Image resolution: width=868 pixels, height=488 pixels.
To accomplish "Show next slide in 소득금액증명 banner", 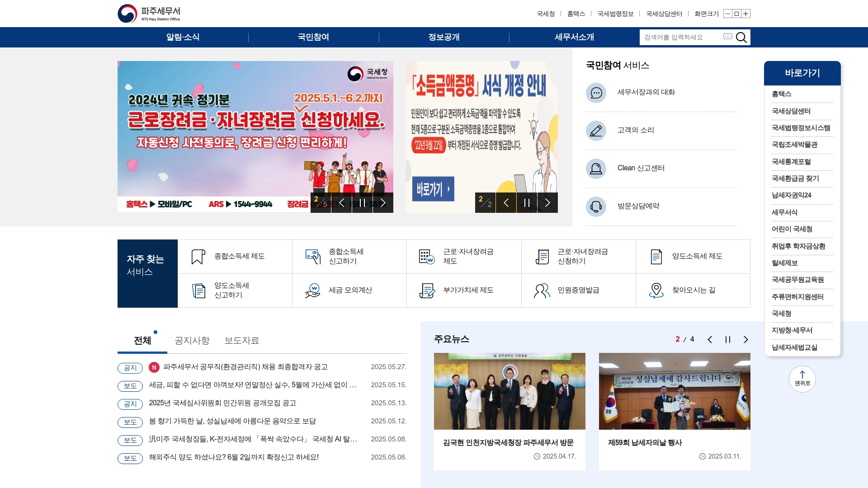I will point(547,202).
